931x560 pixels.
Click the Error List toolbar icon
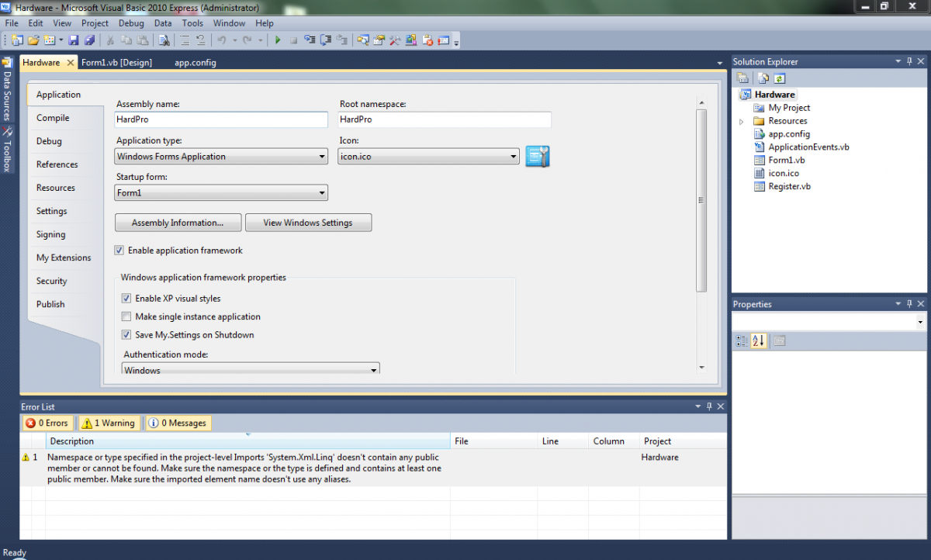(427, 40)
